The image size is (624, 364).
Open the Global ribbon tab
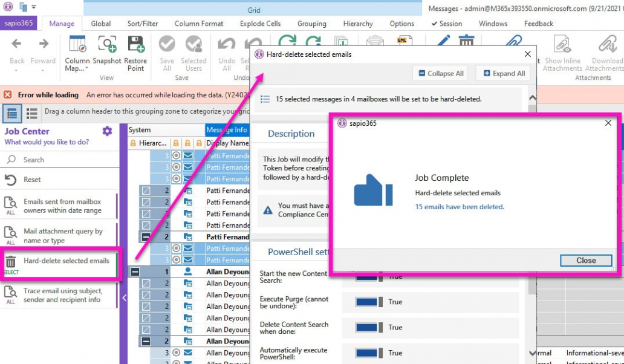[x=101, y=24]
